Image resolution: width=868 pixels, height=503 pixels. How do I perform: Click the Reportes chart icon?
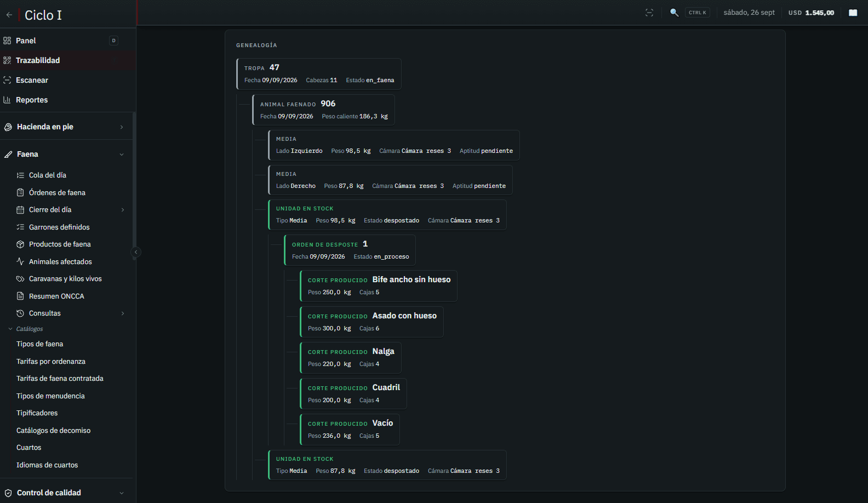pos(7,100)
